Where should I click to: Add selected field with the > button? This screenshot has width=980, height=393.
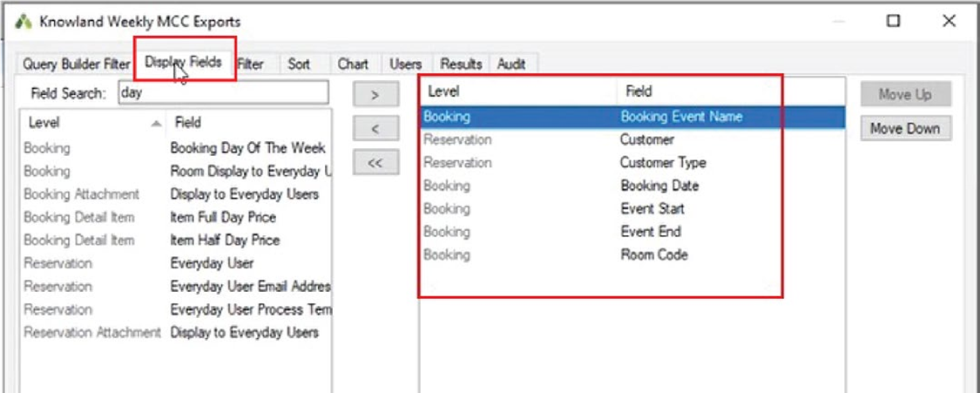tap(375, 95)
